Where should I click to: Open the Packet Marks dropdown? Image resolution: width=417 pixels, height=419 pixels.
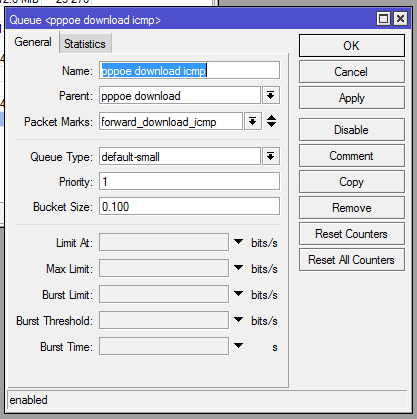[x=252, y=121]
